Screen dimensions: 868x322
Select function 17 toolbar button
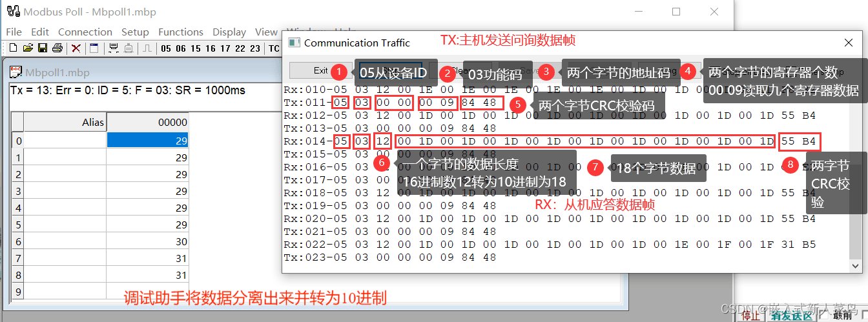point(225,48)
